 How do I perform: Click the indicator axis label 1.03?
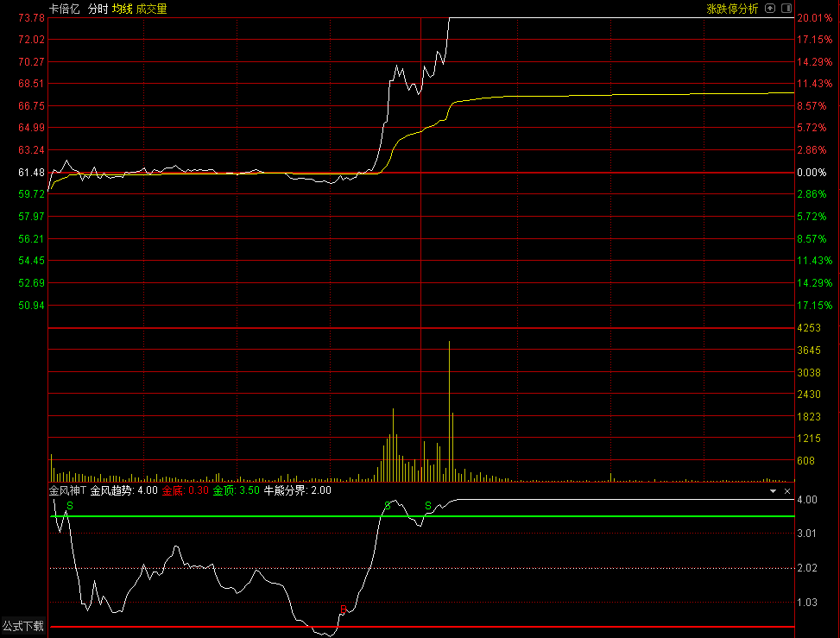click(807, 602)
